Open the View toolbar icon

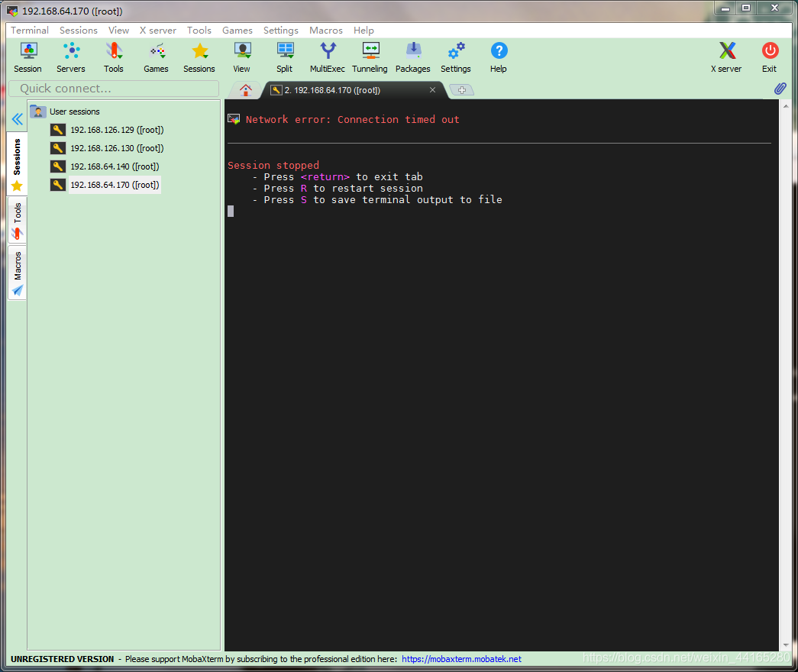(x=242, y=57)
